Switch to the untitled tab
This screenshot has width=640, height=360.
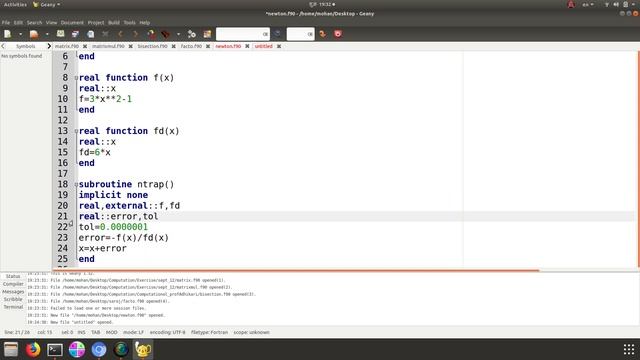click(x=264, y=47)
